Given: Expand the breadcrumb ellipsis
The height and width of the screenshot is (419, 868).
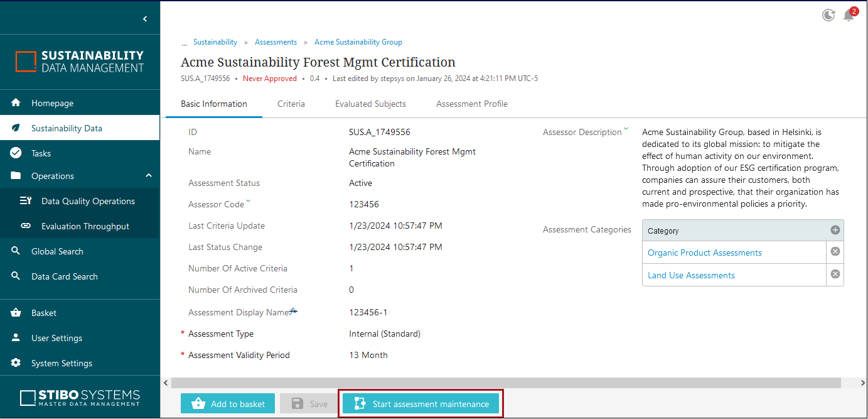Looking at the screenshot, I should (x=185, y=43).
